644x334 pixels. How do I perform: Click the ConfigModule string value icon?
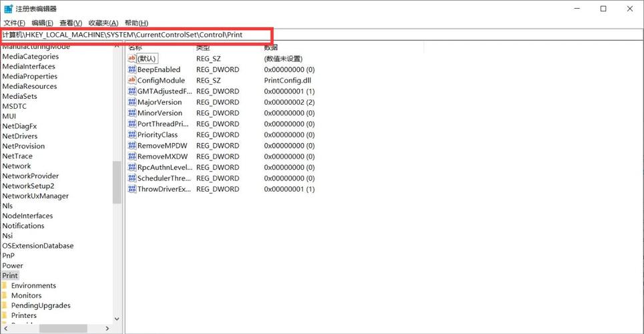(x=132, y=80)
